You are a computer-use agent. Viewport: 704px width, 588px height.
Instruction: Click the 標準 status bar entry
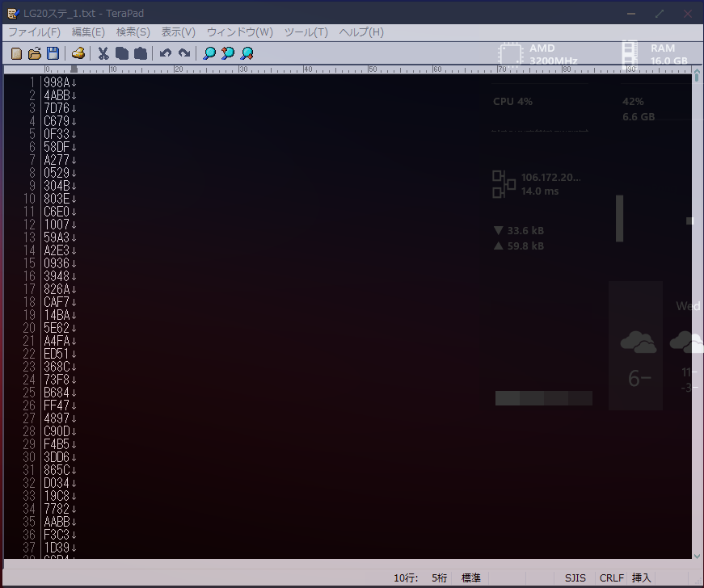(471, 578)
